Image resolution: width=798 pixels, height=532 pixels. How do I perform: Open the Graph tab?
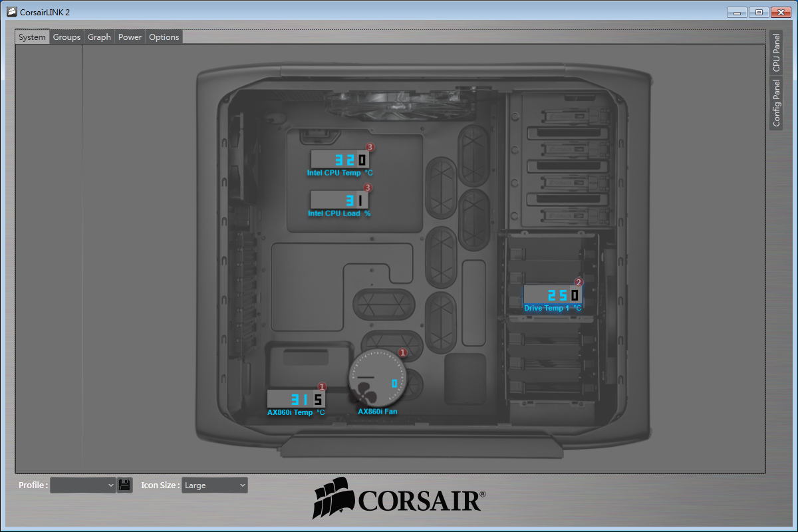coord(99,37)
